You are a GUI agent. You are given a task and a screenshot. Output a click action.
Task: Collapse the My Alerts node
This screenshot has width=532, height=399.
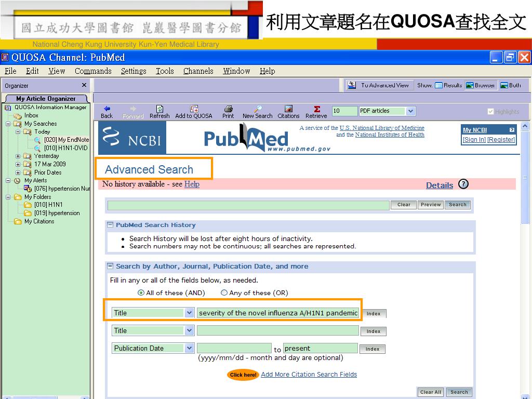tap(8, 180)
